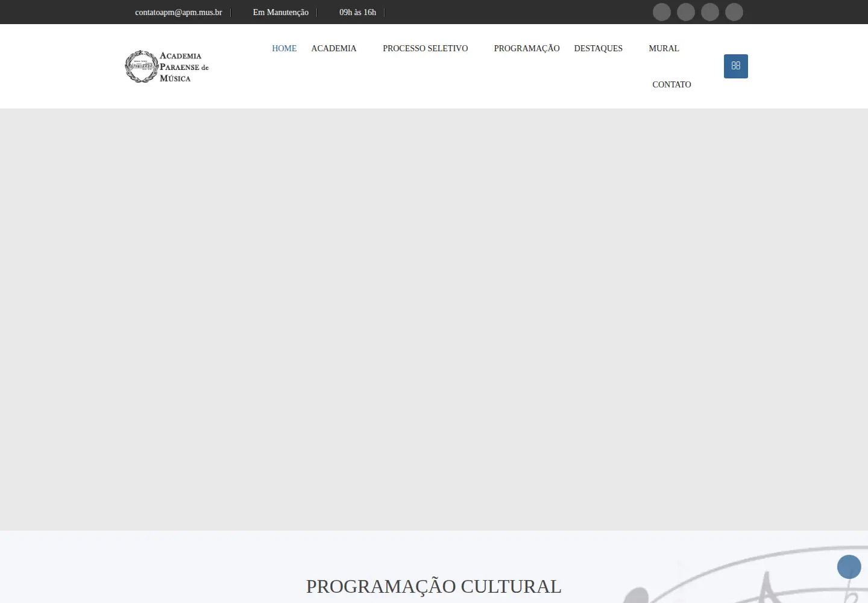
Task: Click the contatoapm@apm.mus.br email link
Action: point(178,12)
